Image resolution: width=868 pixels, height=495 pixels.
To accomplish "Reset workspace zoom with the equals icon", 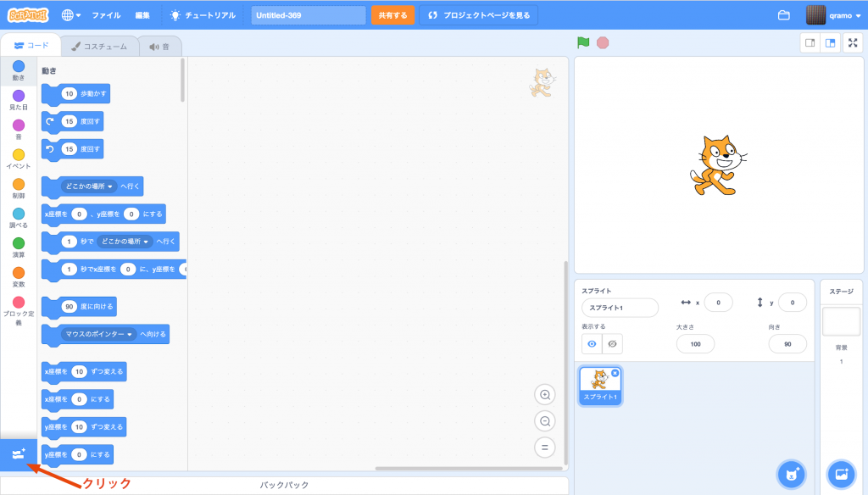I will coord(546,448).
